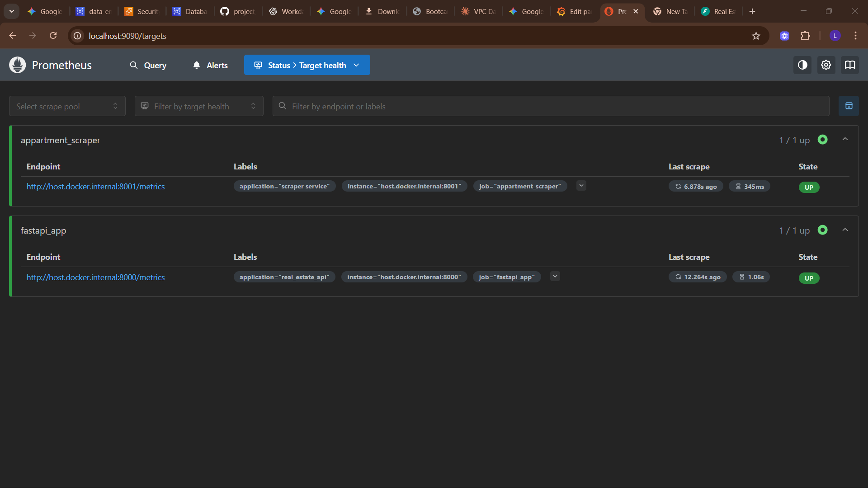Click the site info icon in address bar

(x=78, y=36)
